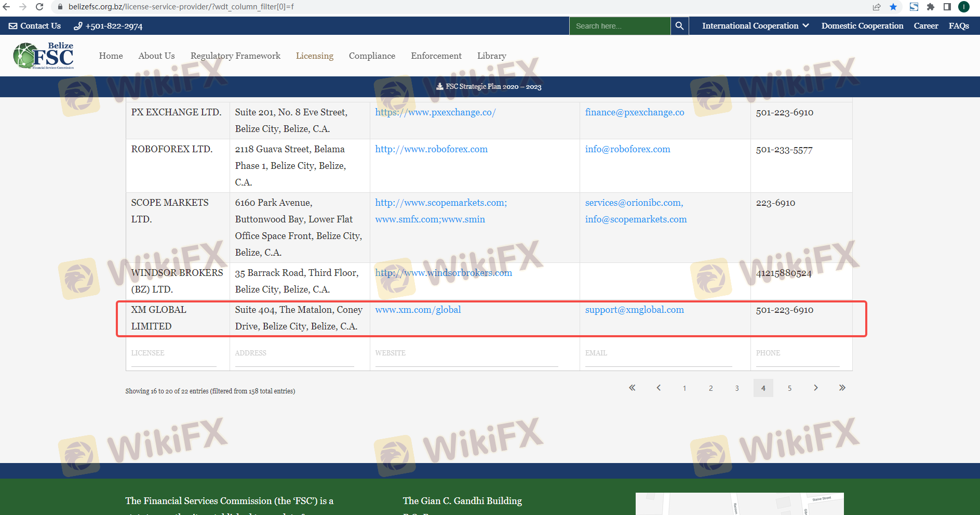The image size is (980, 515).
Task: Click the info@roboforex.com email link
Action: (x=627, y=149)
